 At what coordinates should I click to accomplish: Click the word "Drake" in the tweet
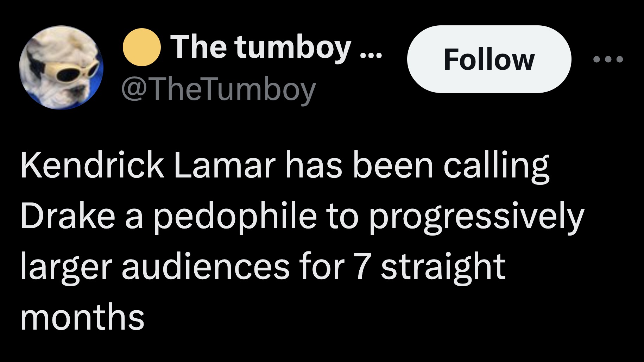point(68,216)
